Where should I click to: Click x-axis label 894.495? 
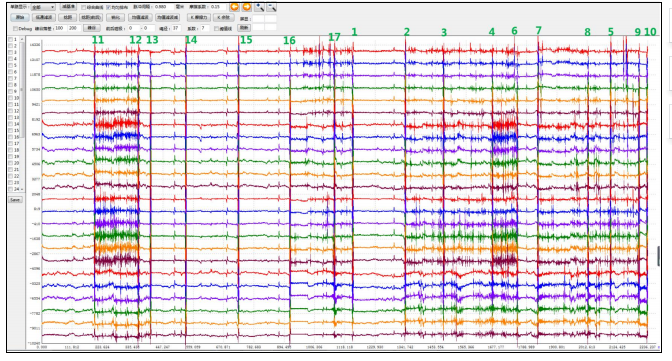pyautogui.click(x=284, y=347)
